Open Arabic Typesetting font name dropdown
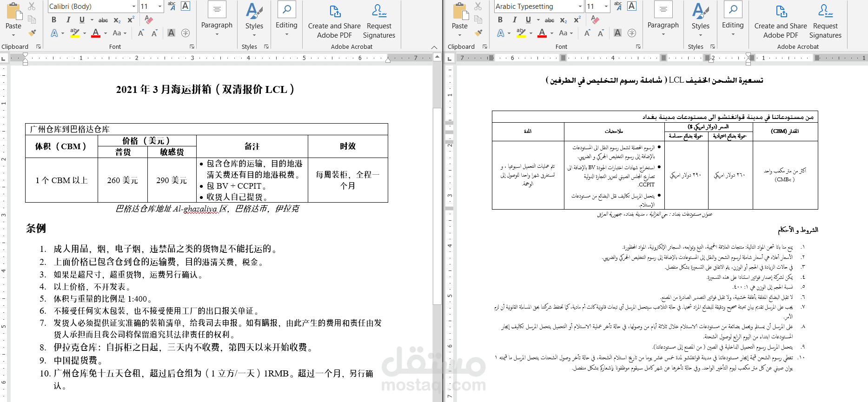868x402 pixels. [580, 7]
